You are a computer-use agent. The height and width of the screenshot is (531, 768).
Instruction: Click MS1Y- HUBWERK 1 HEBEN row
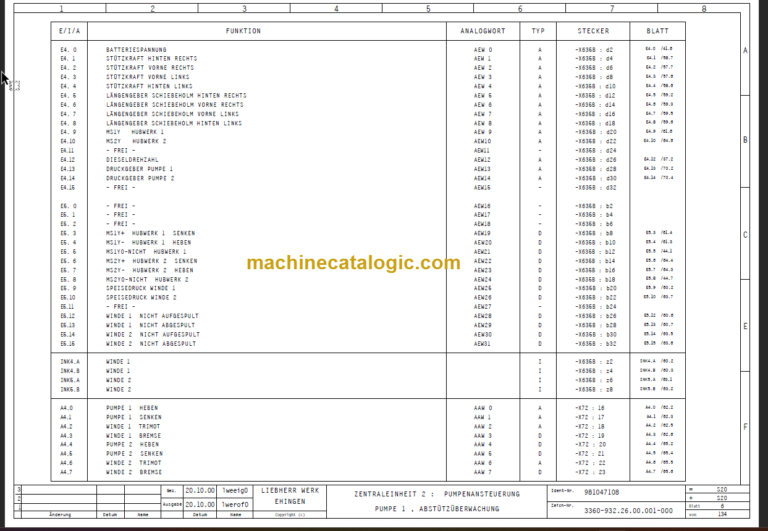point(148,242)
